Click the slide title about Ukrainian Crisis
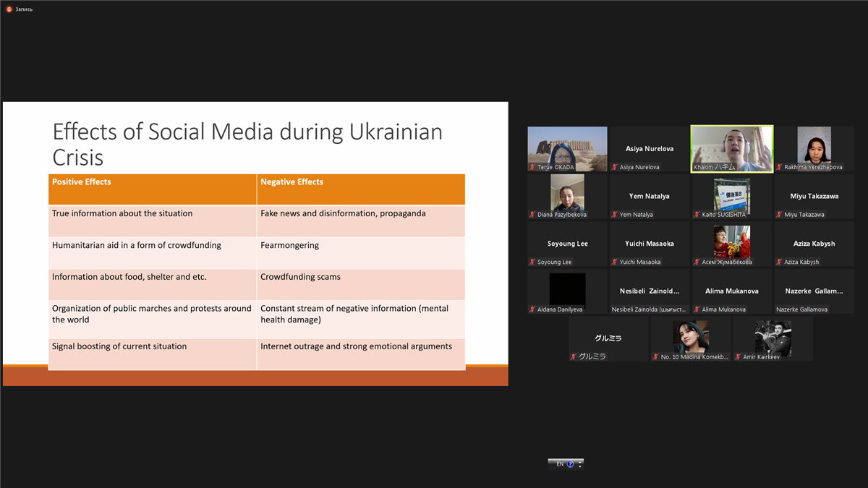Screen dimensions: 868x488 (247, 145)
